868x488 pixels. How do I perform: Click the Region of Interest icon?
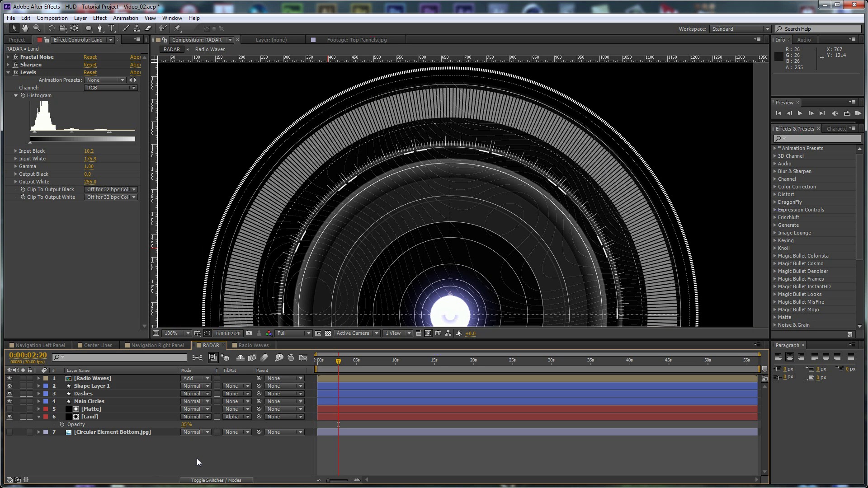coord(318,333)
